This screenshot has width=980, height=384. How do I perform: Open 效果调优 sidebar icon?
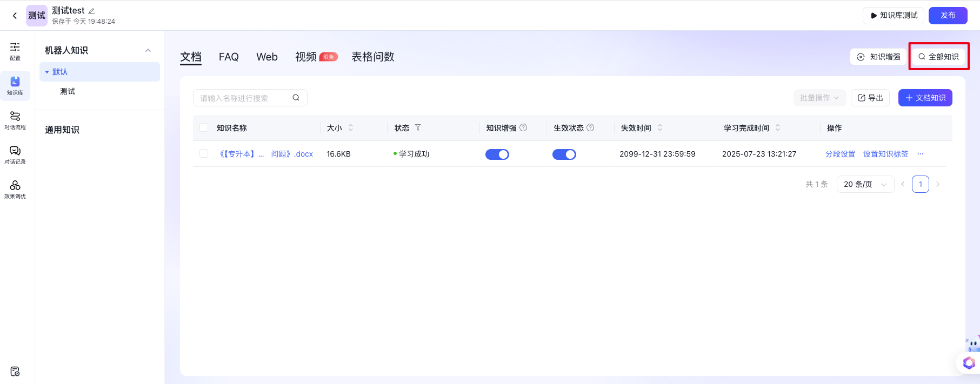tap(15, 189)
